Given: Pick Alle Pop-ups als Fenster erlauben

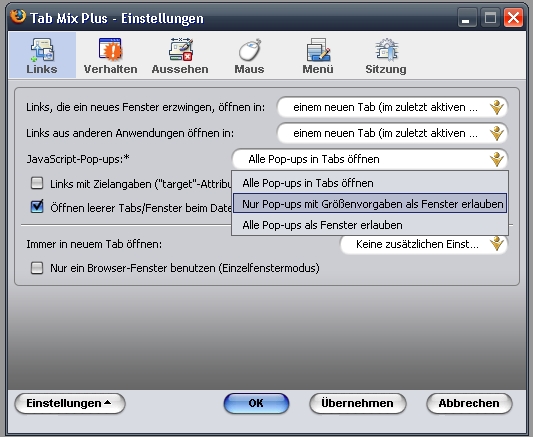Looking at the screenshot, I should pos(370,225).
